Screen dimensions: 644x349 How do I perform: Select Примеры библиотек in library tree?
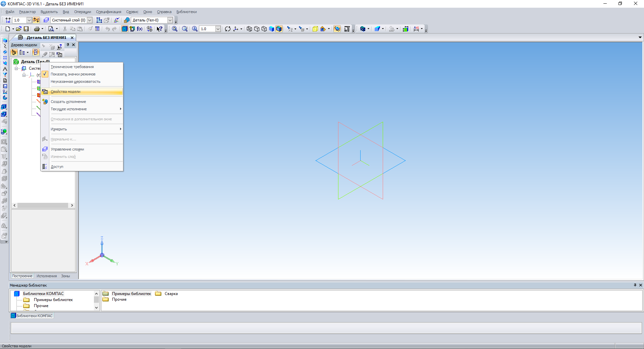[x=53, y=300]
